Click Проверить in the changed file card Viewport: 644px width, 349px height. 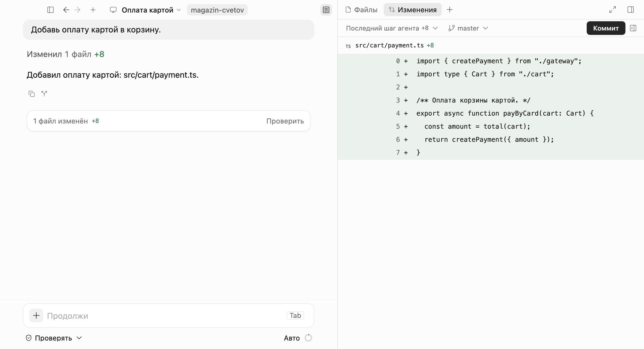click(285, 121)
